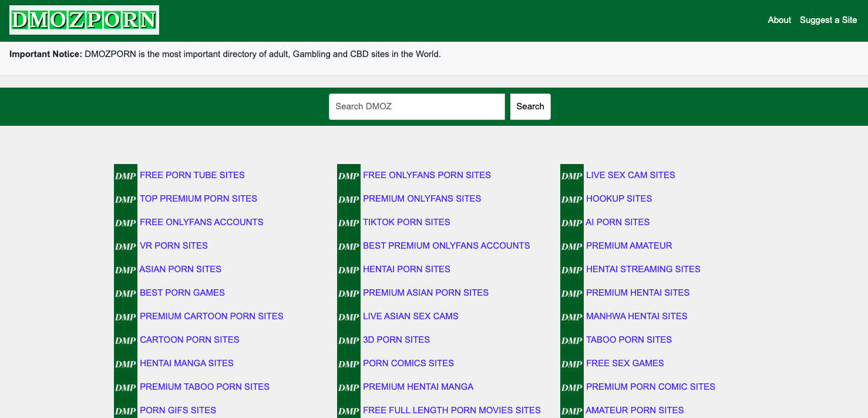Click the DMOZPORN logo
This screenshot has height=418, width=868.
83,19
